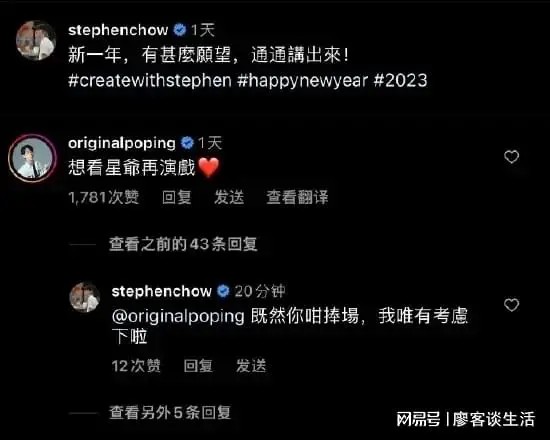Open the #happynewyear hashtag
Viewport: 550px width, 440px height.
coord(302,80)
